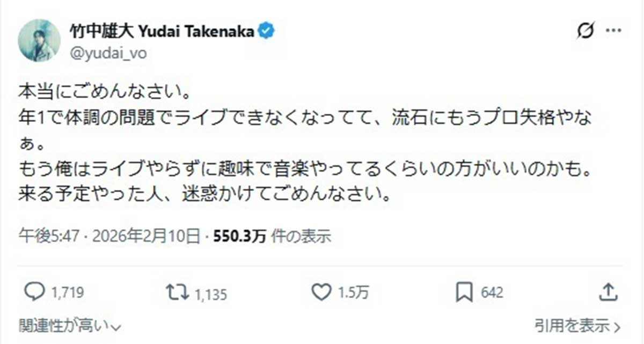The image size is (644, 344).
Task: Click the Grok slashed-circle icon
Action: (586, 32)
